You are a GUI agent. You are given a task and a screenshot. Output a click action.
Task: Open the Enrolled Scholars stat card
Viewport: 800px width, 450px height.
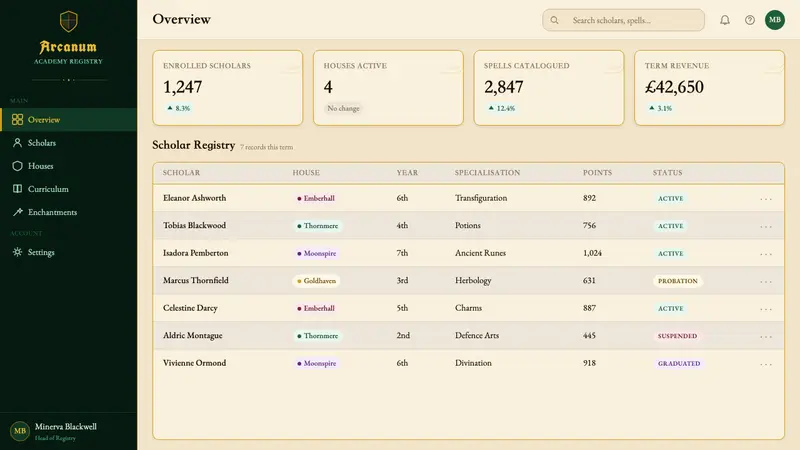click(228, 88)
